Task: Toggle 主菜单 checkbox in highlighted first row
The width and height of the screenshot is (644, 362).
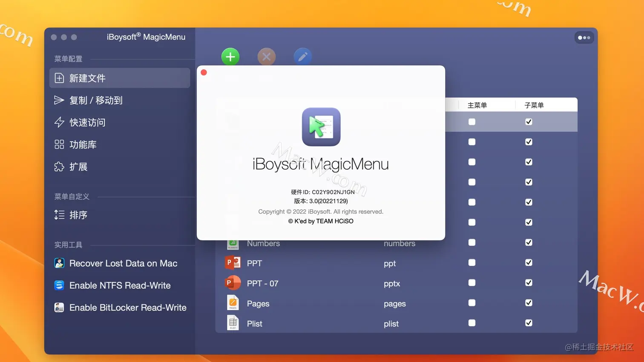Action: [472, 122]
